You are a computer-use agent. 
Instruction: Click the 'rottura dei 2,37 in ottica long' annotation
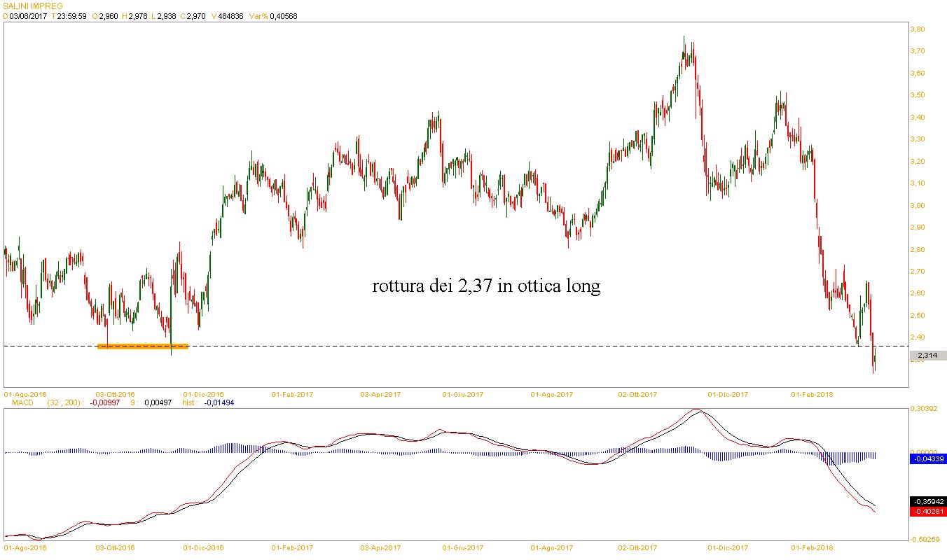click(487, 286)
